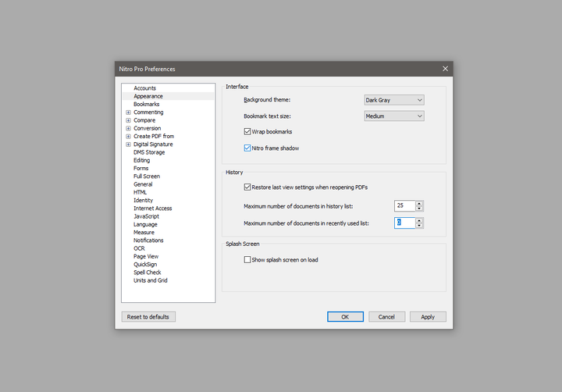Click the Cancel button
Screen dimensions: 562x392
tap(386, 317)
